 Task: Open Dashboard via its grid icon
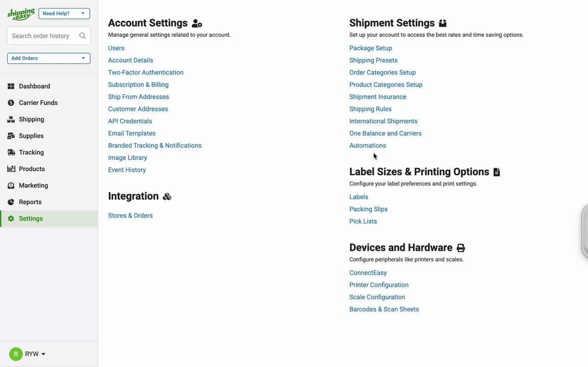pyautogui.click(x=11, y=86)
